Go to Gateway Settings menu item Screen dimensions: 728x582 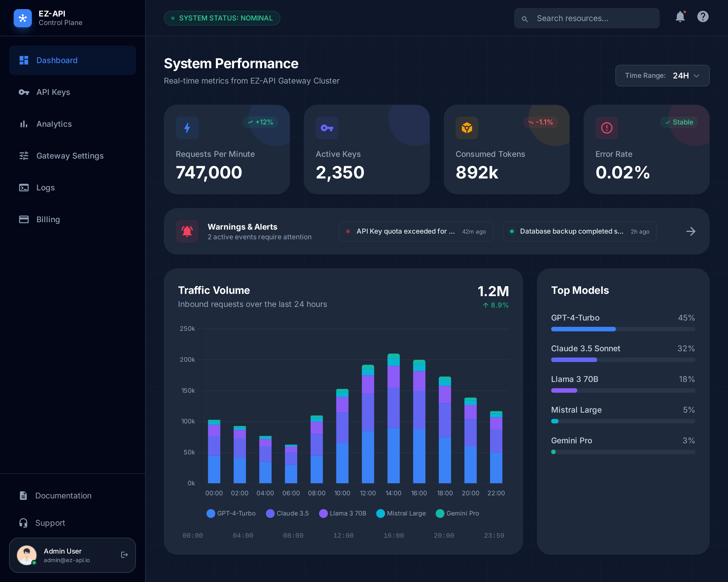point(70,156)
